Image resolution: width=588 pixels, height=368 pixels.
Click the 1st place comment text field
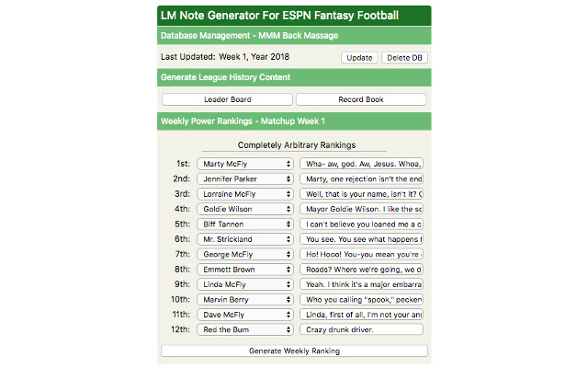pos(361,164)
